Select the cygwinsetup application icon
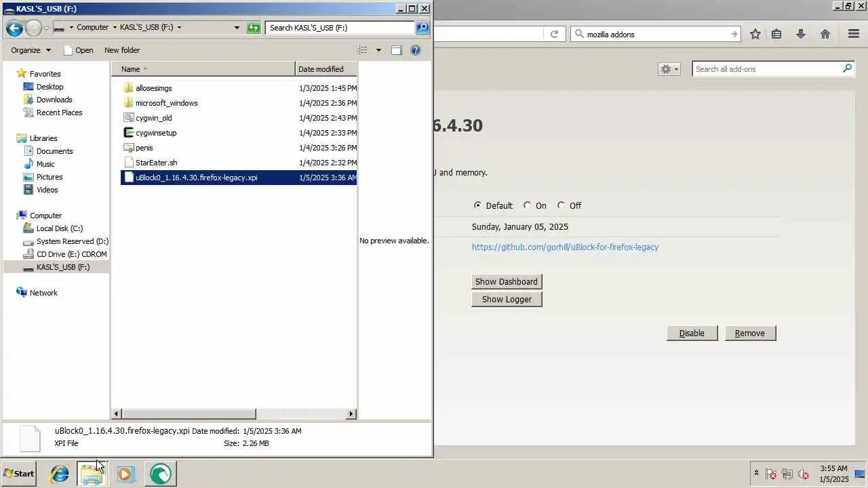 pos(129,133)
